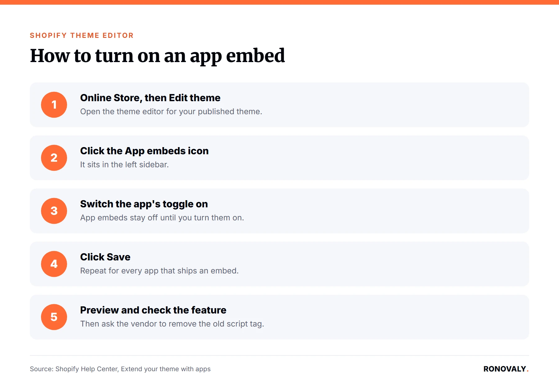The height and width of the screenshot is (392, 559).
Task: Select the 'Switch the app's toggle on' title
Action: point(144,204)
